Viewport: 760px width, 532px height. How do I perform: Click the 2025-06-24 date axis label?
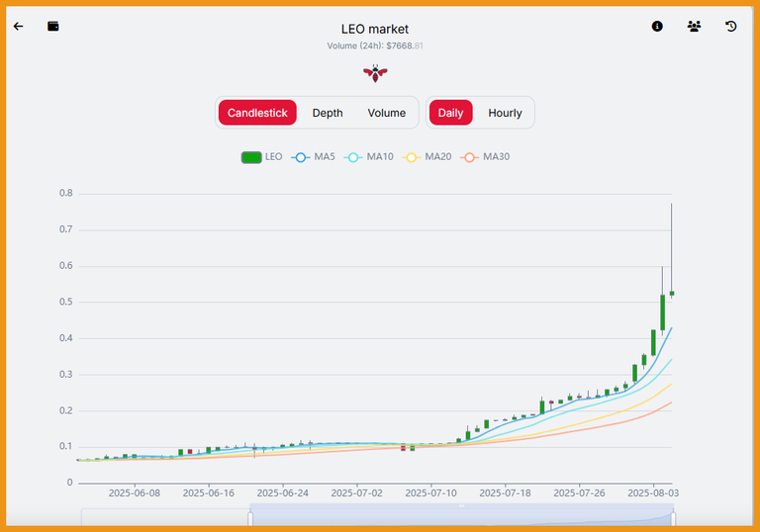(x=283, y=492)
